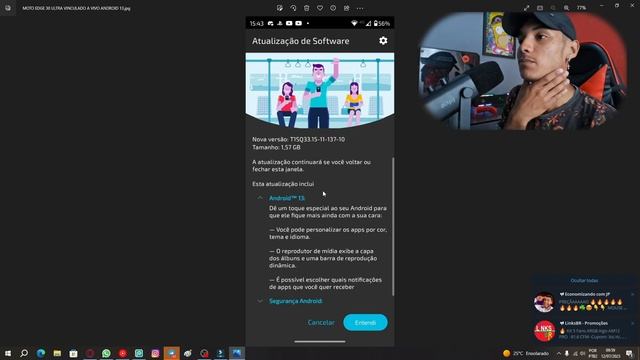Click the subway passengers illustration

point(320,91)
